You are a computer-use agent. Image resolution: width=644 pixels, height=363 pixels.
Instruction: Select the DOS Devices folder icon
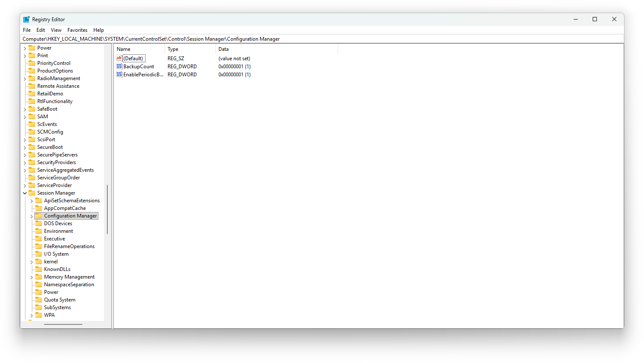click(x=39, y=223)
